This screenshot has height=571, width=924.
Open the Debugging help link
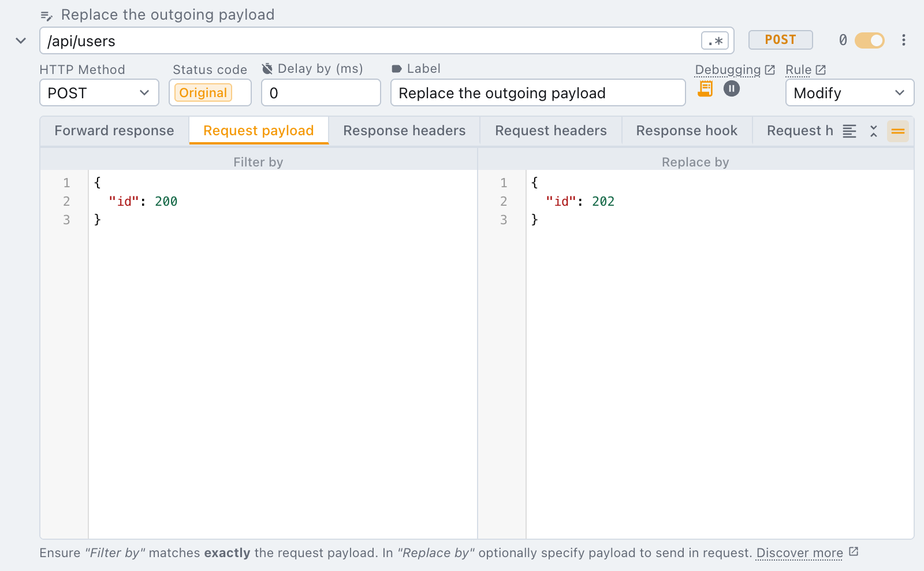point(735,70)
